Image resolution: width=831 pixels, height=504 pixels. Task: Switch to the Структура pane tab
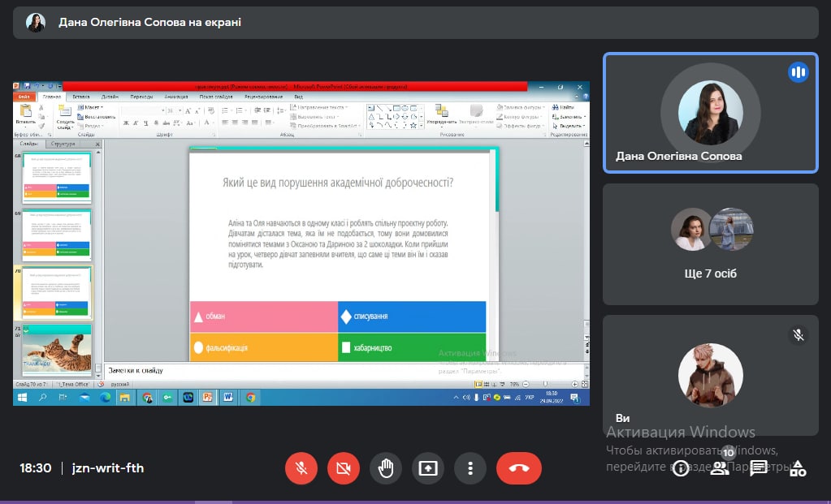[63, 144]
